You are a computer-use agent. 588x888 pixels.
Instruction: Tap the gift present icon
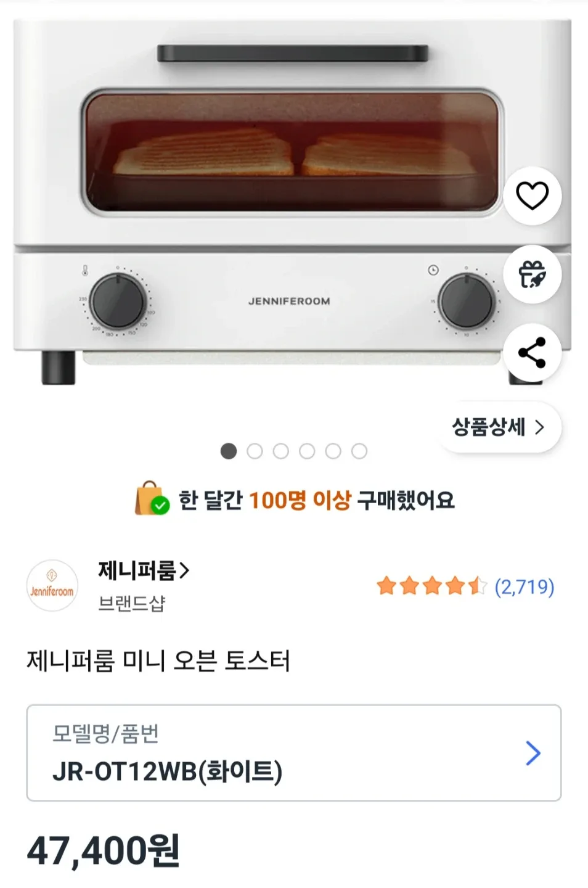point(532,274)
